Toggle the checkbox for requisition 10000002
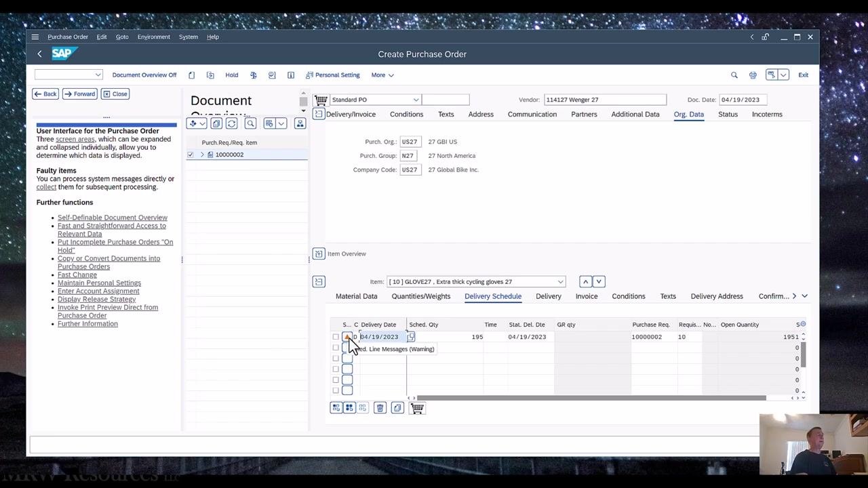The image size is (868, 488). coord(191,155)
